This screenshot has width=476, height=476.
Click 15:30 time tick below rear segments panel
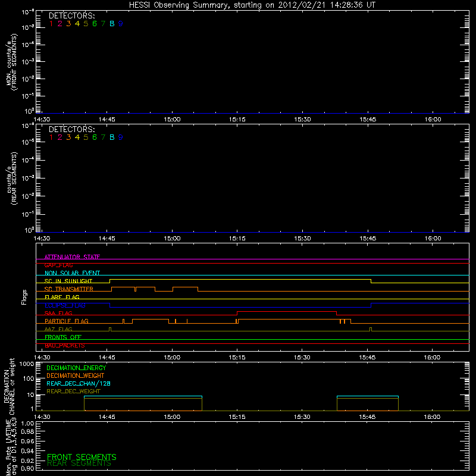[302, 239]
